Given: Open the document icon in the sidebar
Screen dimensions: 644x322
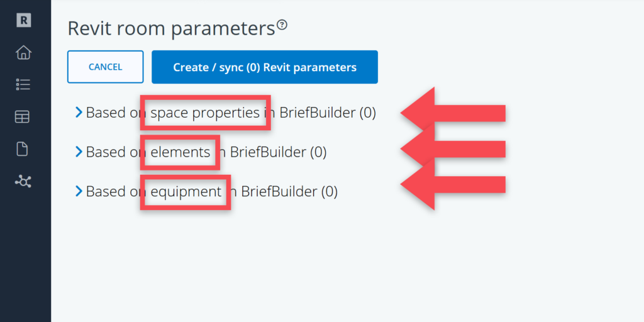Looking at the screenshot, I should pos(23,149).
